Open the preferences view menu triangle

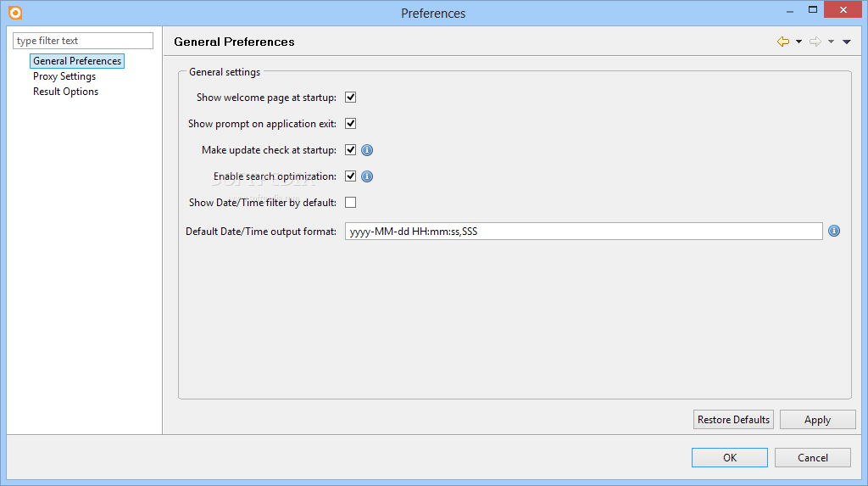tap(847, 42)
